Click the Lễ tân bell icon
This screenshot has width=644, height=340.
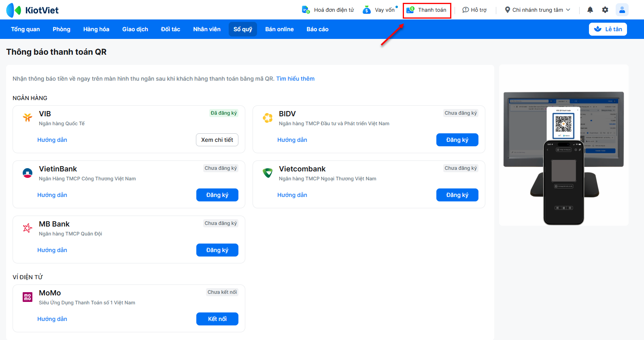click(598, 29)
